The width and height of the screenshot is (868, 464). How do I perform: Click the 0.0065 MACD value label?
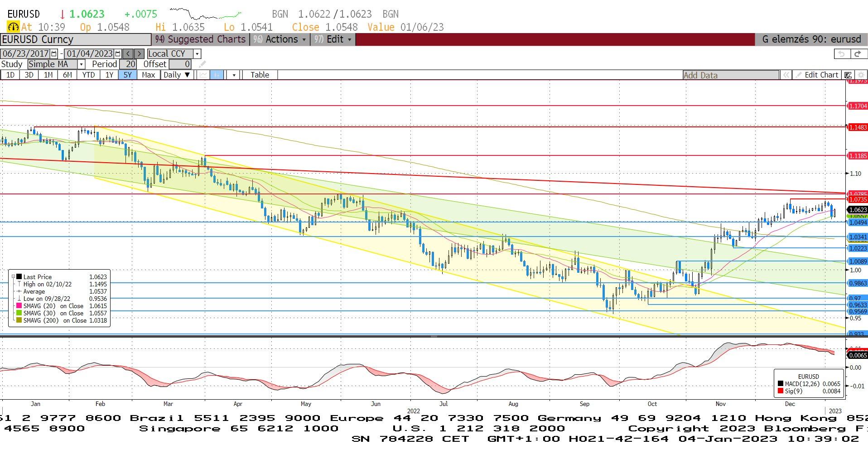click(x=858, y=355)
